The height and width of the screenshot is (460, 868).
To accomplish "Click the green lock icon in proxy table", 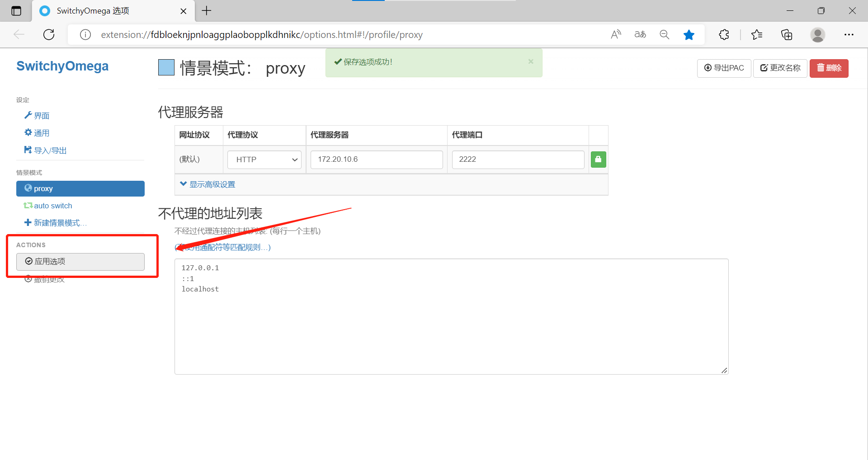I will click(x=598, y=160).
